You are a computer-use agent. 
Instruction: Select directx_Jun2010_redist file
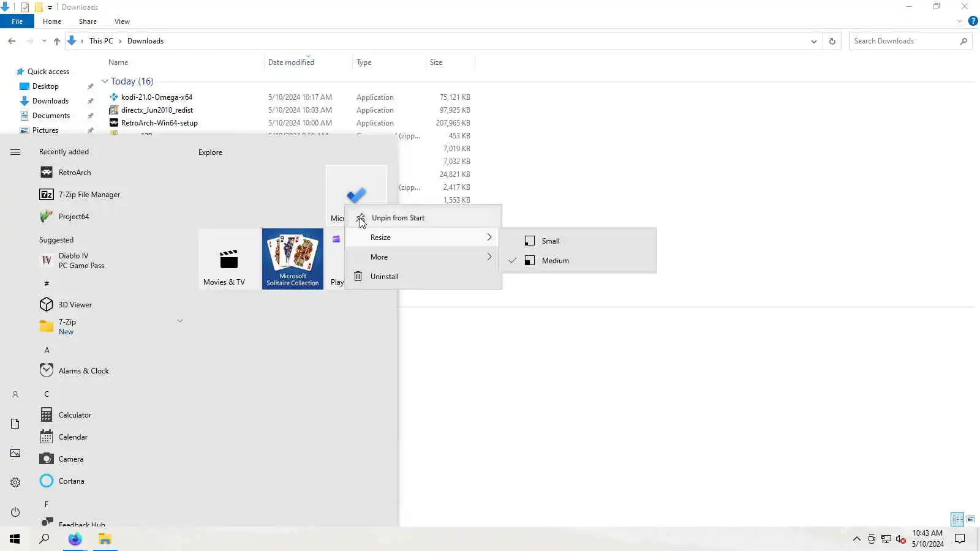[x=157, y=110]
